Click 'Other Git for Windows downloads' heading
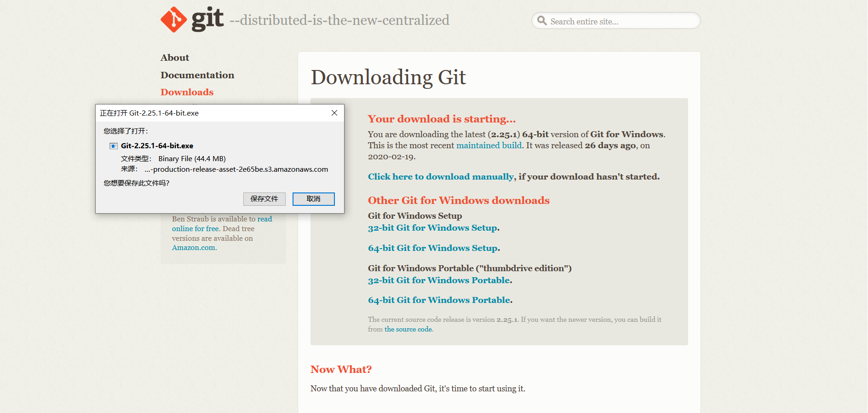 (459, 200)
